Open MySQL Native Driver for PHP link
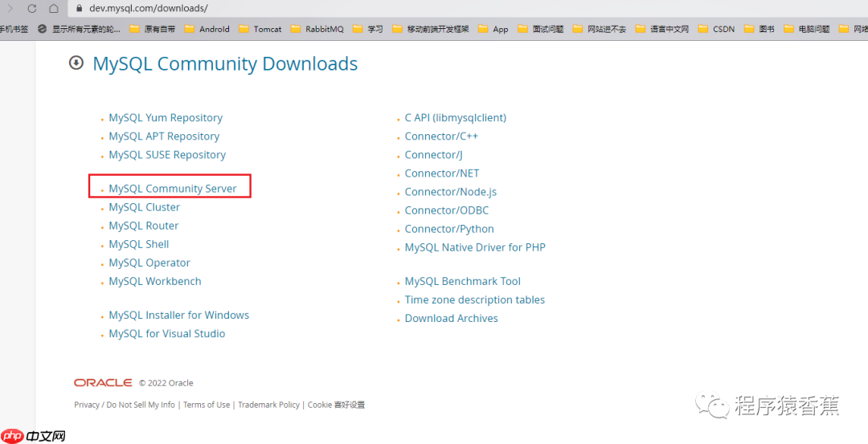 pos(475,248)
